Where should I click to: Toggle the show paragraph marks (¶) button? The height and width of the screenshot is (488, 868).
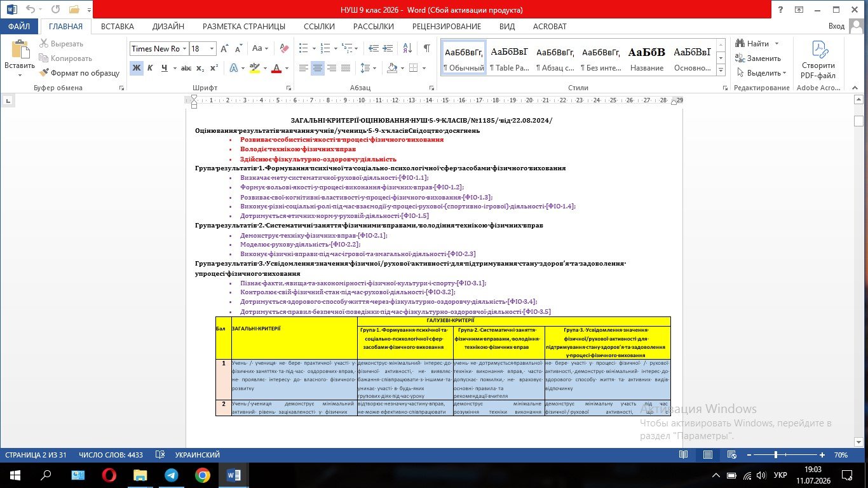pos(427,48)
